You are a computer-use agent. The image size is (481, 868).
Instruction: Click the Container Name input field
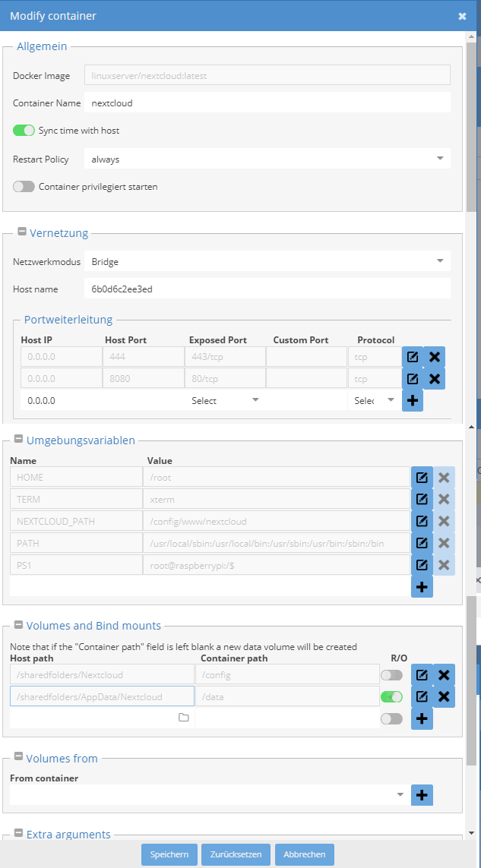point(267,103)
